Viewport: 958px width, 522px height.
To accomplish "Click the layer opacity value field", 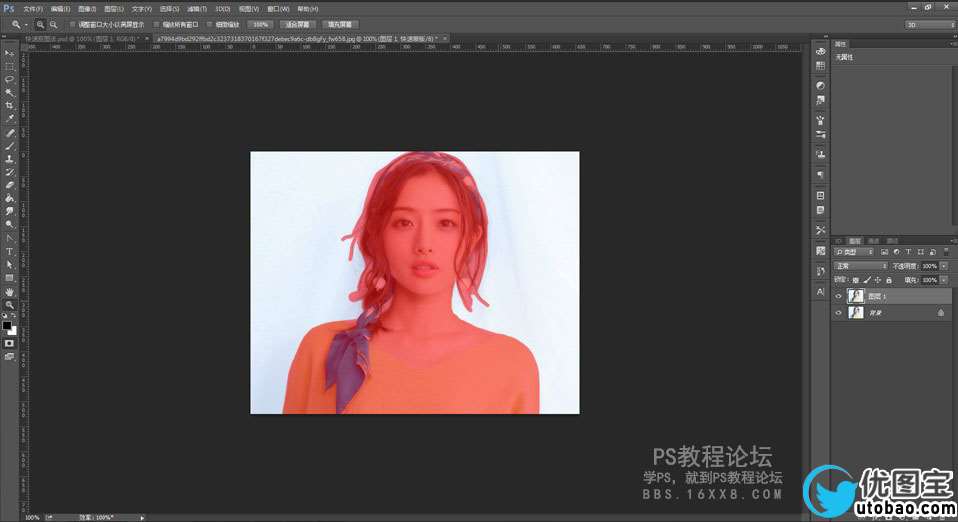I will click(x=929, y=267).
